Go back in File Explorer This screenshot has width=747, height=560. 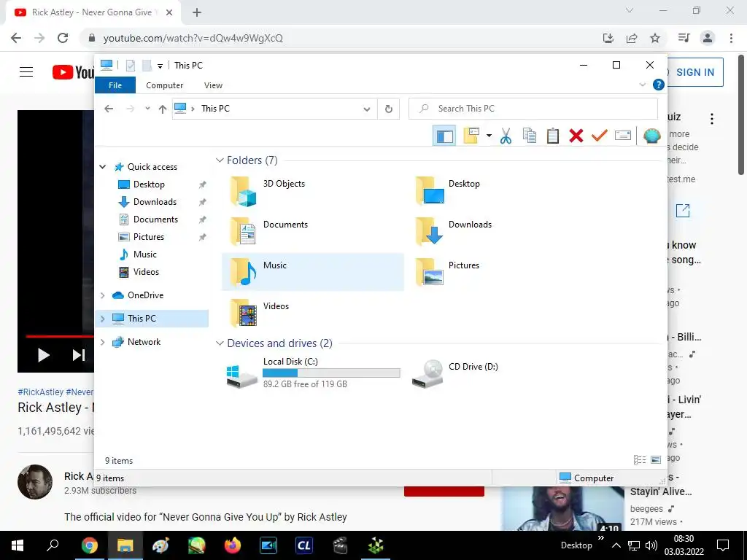coord(109,109)
